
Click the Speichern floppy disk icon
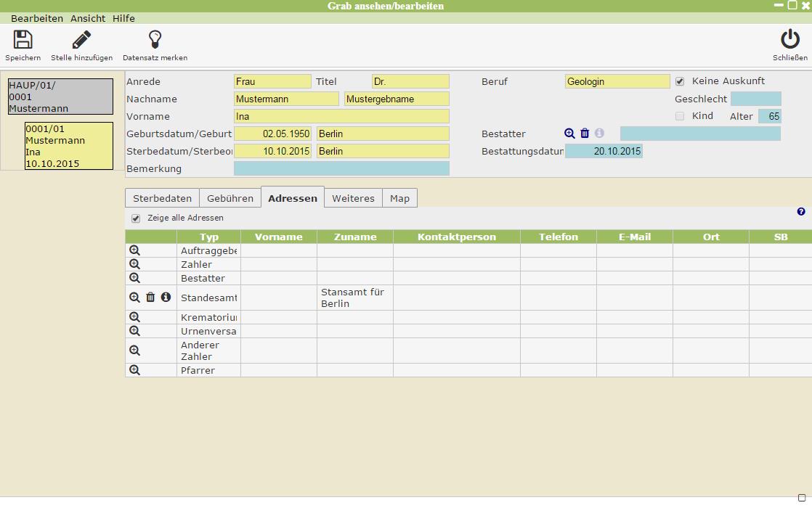click(23, 40)
